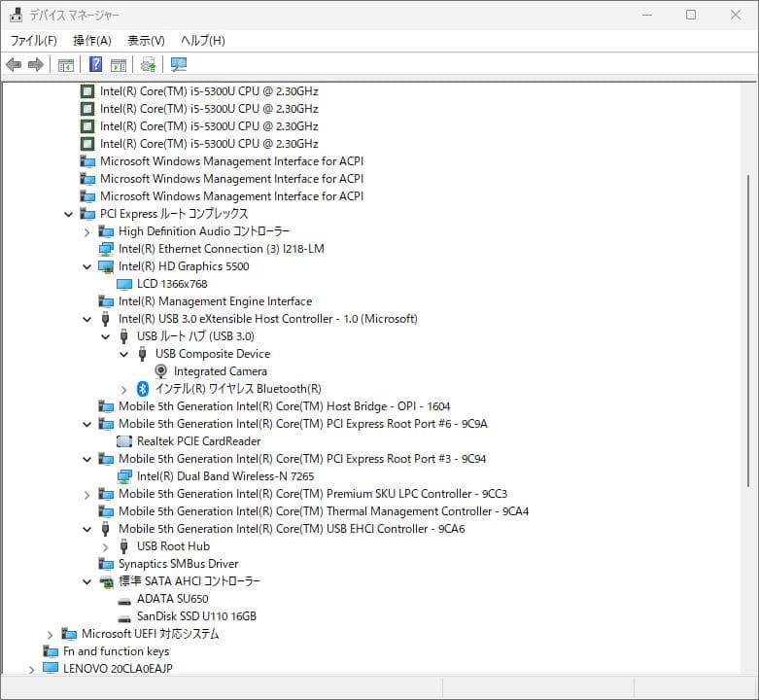Expand High Definition Audio コントローラー node
759x700 pixels.
tap(87, 232)
